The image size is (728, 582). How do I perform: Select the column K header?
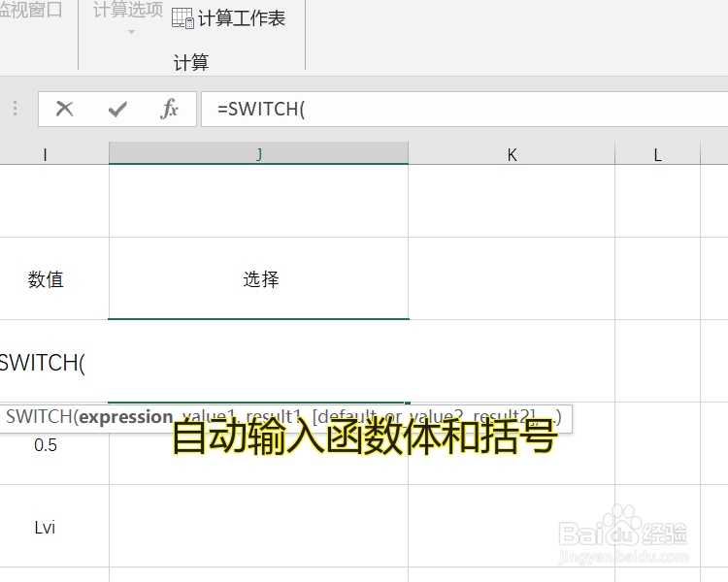[512, 154]
